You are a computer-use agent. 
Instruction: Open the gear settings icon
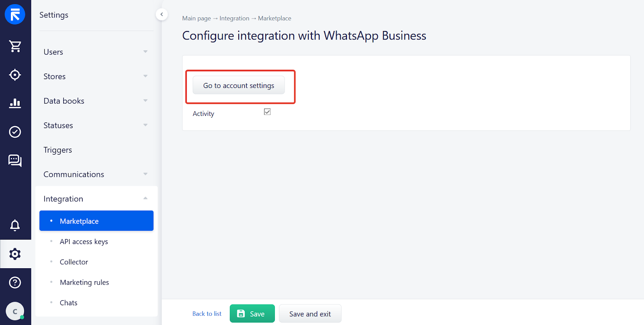pos(15,254)
